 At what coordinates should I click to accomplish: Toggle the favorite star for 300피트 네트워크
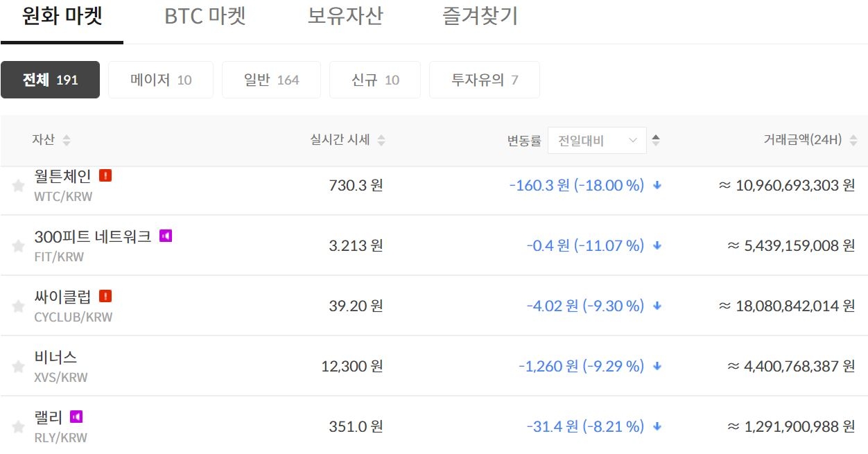18,246
